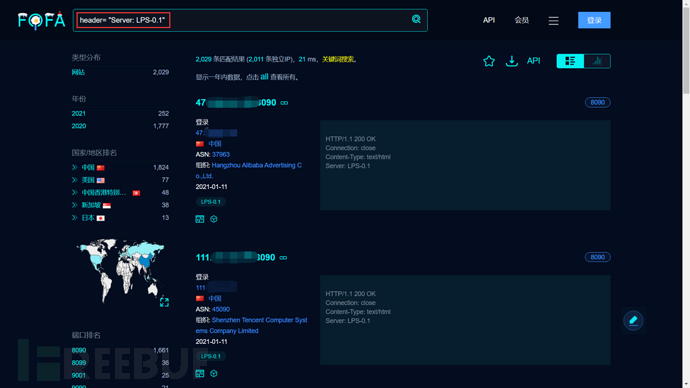Filter by port 8099 in sidebar
The width and height of the screenshot is (690, 388).
pyautogui.click(x=79, y=363)
